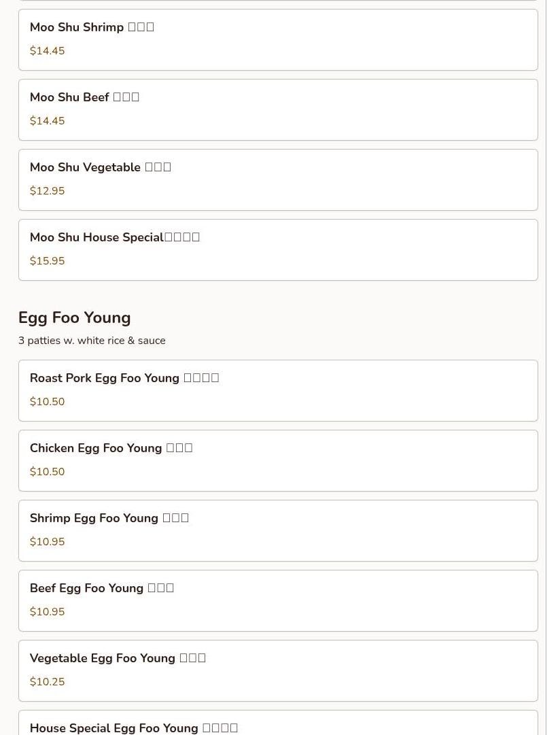Click the $12.95 price
The width and height of the screenshot is (560, 735).
pyautogui.click(x=47, y=191)
